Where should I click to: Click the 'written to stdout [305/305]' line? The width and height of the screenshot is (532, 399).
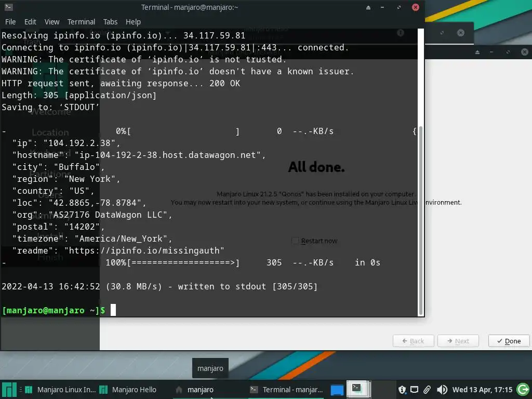pyautogui.click(x=159, y=286)
